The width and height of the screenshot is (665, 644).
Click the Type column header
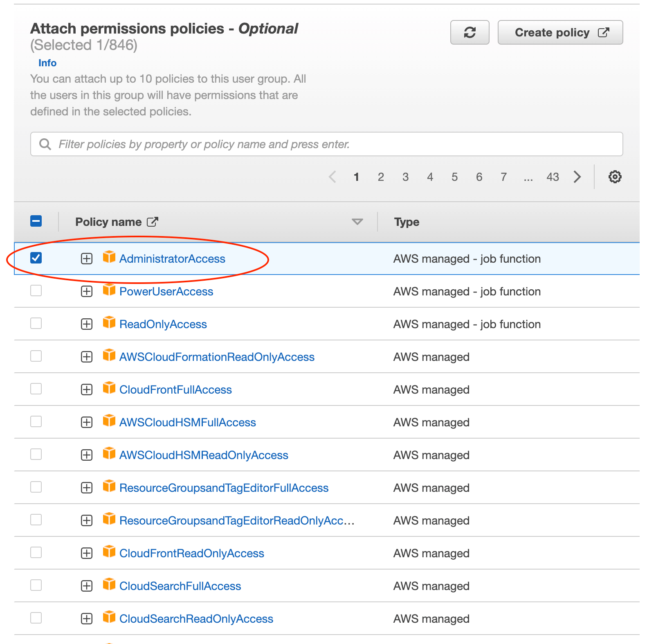coord(407,222)
